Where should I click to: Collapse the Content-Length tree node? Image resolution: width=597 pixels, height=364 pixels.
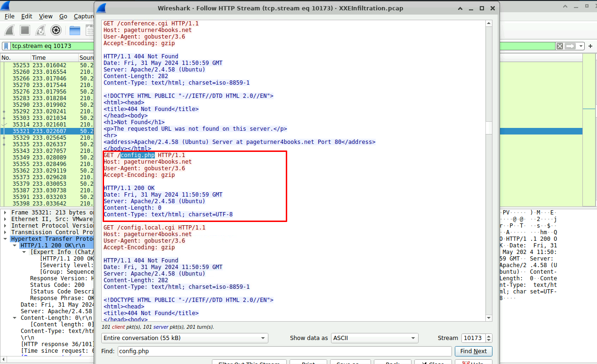(x=15, y=318)
